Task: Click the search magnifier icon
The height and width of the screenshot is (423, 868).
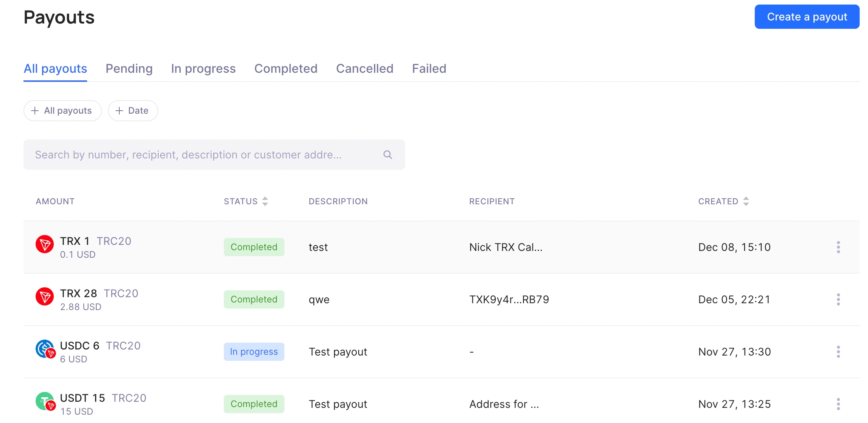Action: point(387,155)
